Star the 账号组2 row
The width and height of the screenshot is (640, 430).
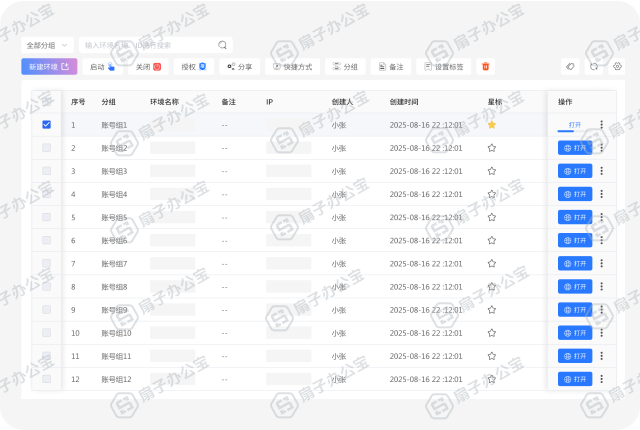click(492, 148)
